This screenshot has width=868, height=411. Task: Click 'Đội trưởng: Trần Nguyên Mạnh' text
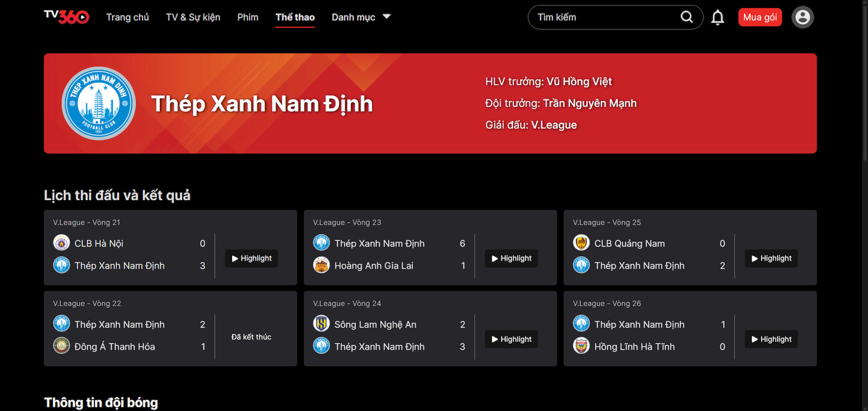561,103
